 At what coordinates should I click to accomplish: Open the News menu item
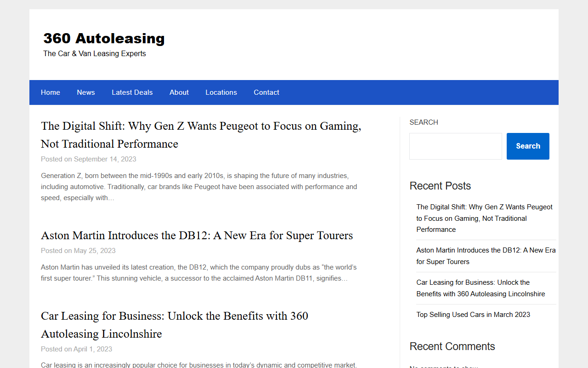click(x=86, y=92)
